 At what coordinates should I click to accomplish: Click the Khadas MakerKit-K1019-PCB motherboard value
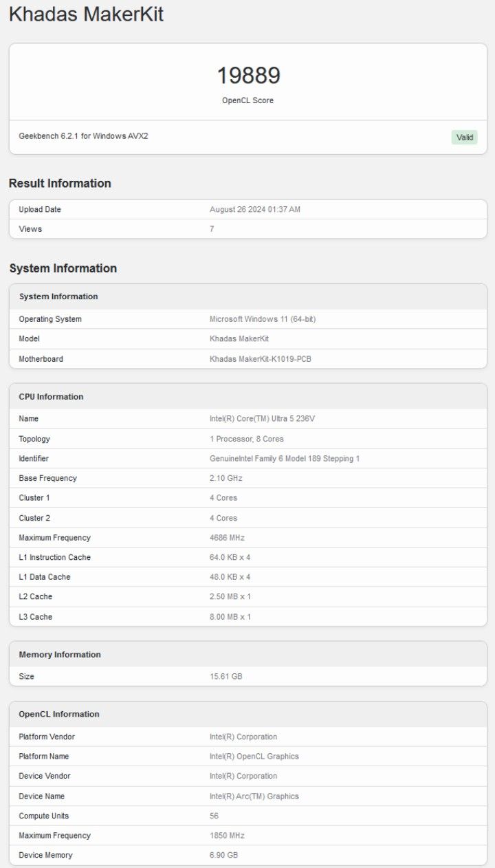260,359
